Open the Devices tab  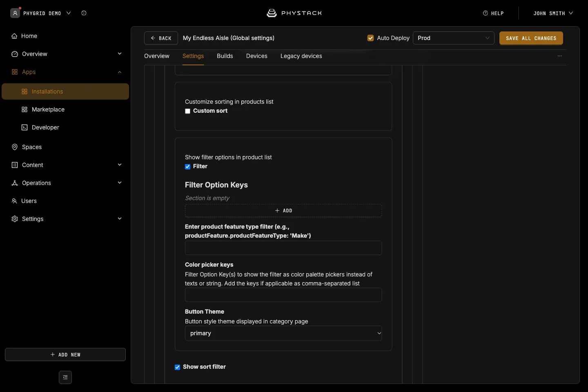pos(257,56)
